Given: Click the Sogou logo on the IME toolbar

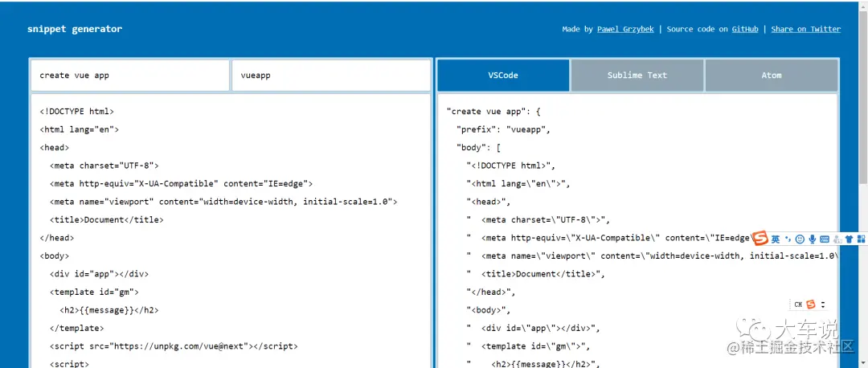Looking at the screenshot, I should tap(761, 239).
